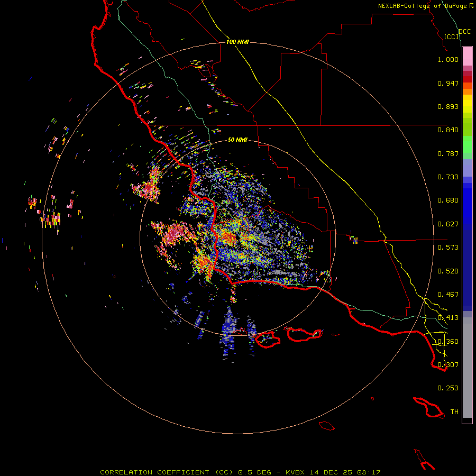Click the 0.680 scale value

pyautogui.click(x=448, y=200)
